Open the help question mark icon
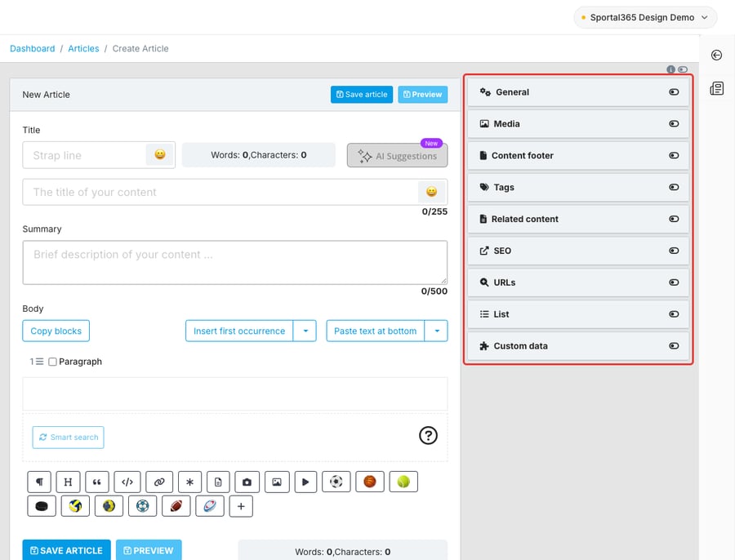The image size is (735, 560). (x=428, y=435)
